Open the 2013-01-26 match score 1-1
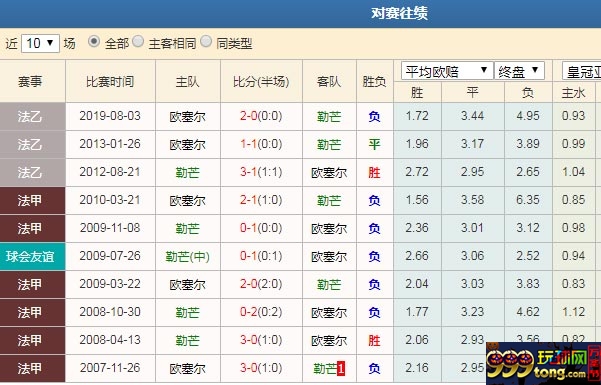Image resolution: width=601 pixels, height=385 pixels. [249, 144]
